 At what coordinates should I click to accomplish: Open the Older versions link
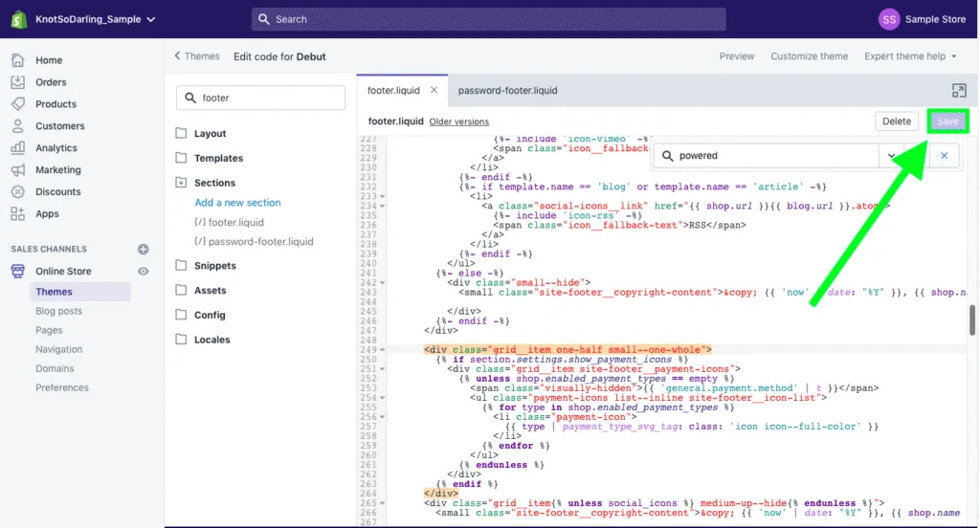458,122
